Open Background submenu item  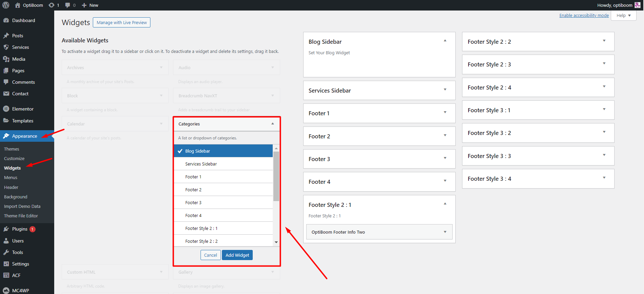click(16, 197)
